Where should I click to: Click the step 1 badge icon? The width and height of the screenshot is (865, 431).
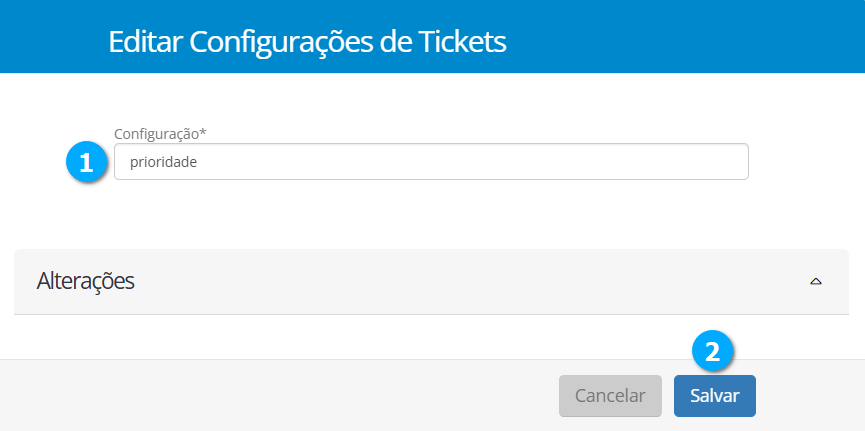(86, 162)
